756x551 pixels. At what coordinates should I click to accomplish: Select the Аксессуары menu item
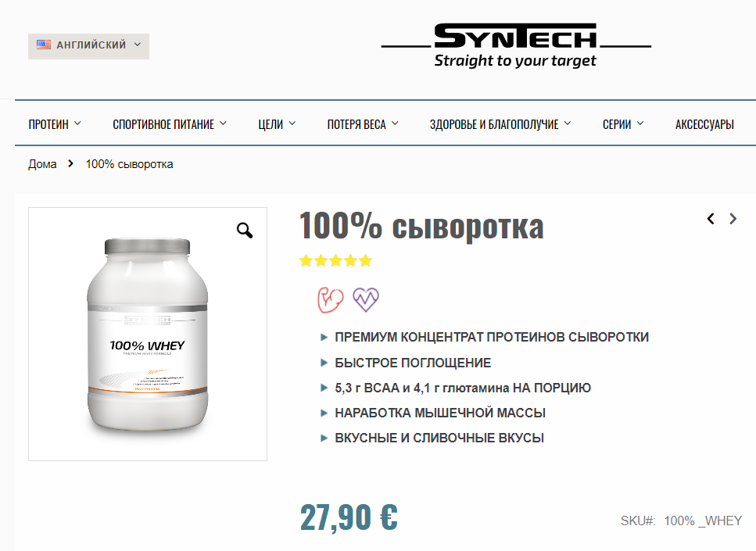point(704,124)
